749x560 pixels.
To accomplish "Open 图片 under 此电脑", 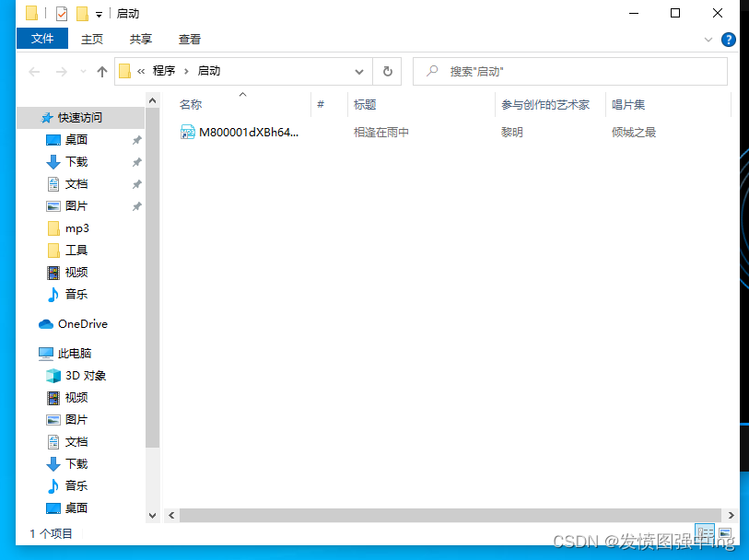I will (76, 419).
